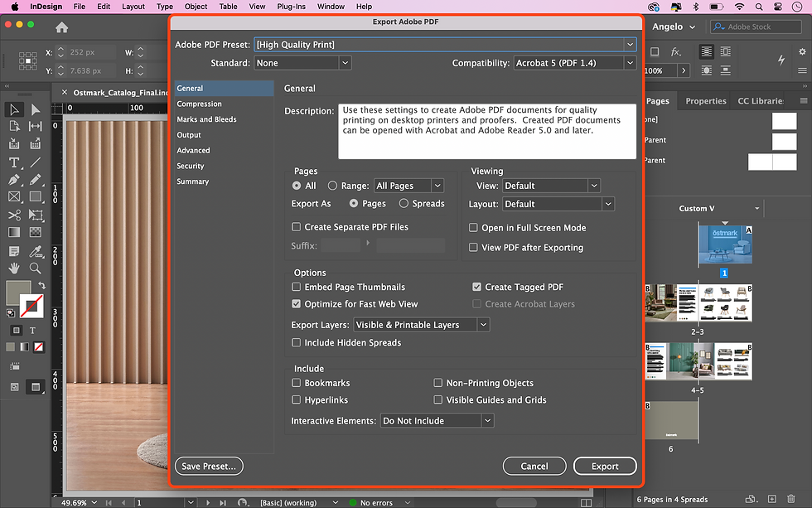The width and height of the screenshot is (812, 508).
Task: Check the Bookmarks include option
Action: [x=297, y=383]
